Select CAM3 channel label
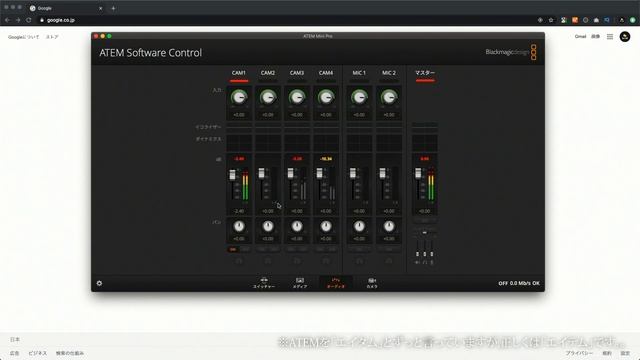 pyautogui.click(x=297, y=73)
